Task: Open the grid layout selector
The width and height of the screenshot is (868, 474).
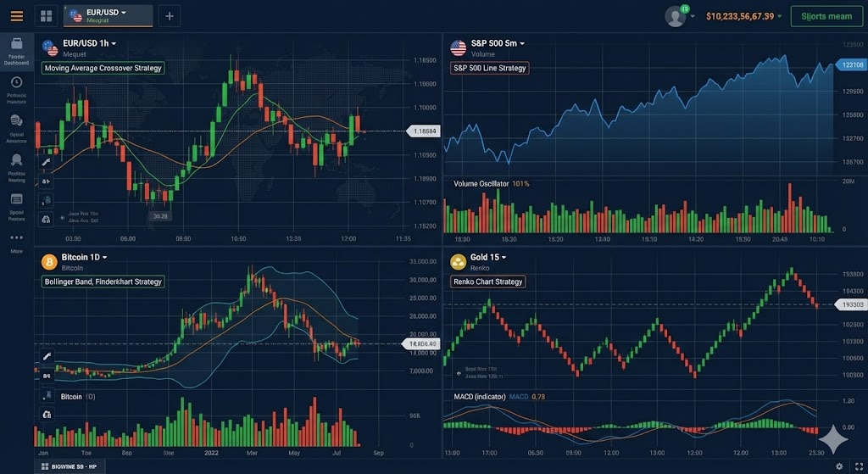Action: [x=46, y=16]
